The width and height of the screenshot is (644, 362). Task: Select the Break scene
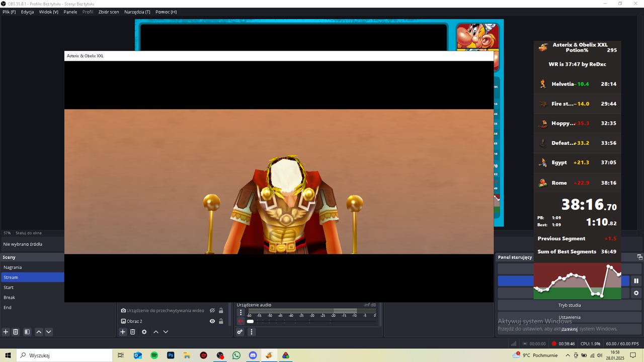32,298
